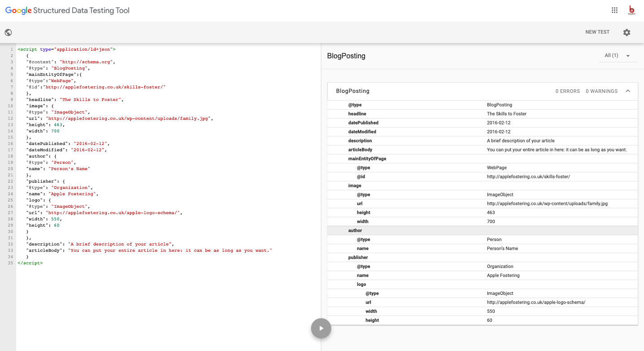Screen dimensions: 644x351
Task: Open the All (1) filter dropdown
Action: (618, 56)
